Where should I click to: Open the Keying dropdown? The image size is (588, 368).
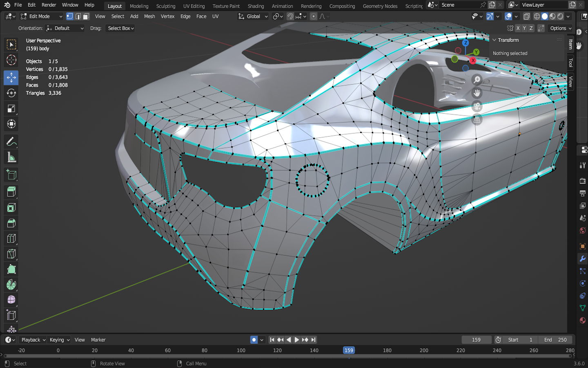(60, 340)
